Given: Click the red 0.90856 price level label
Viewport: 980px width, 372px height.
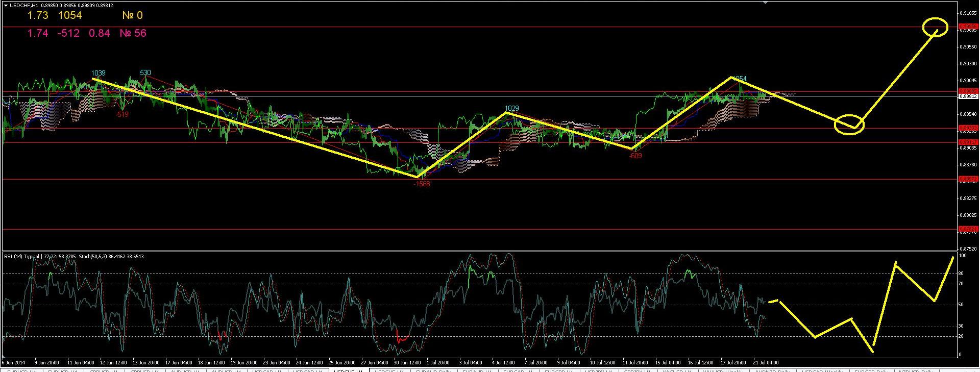Looking at the screenshot, I should pyautogui.click(x=968, y=26).
